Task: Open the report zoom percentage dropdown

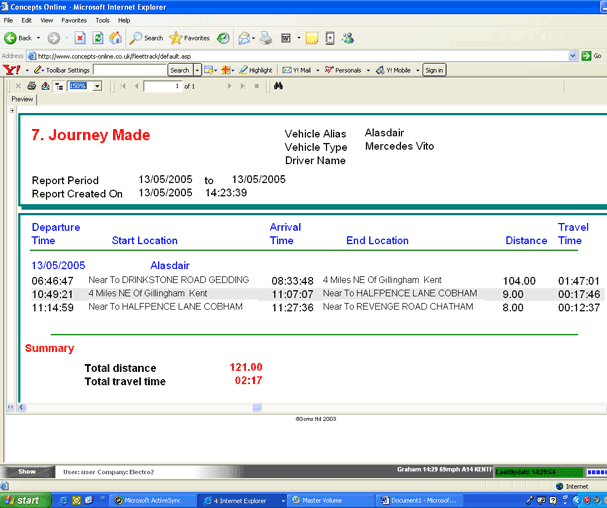Action: tap(97, 87)
